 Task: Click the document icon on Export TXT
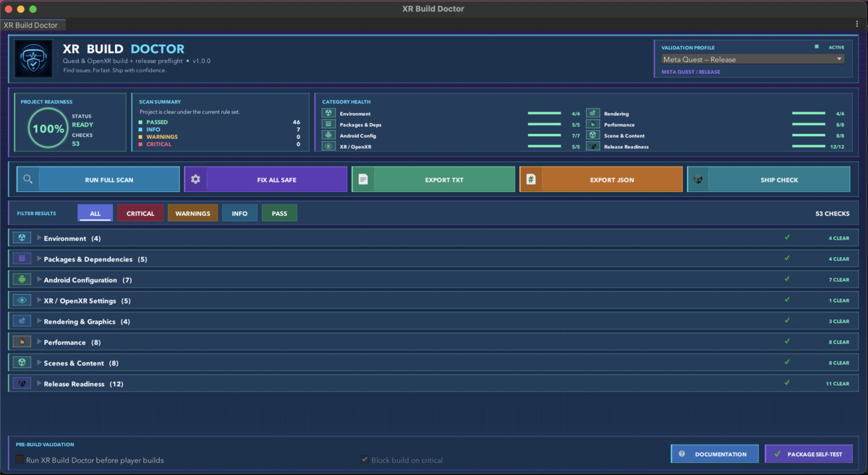(x=363, y=180)
